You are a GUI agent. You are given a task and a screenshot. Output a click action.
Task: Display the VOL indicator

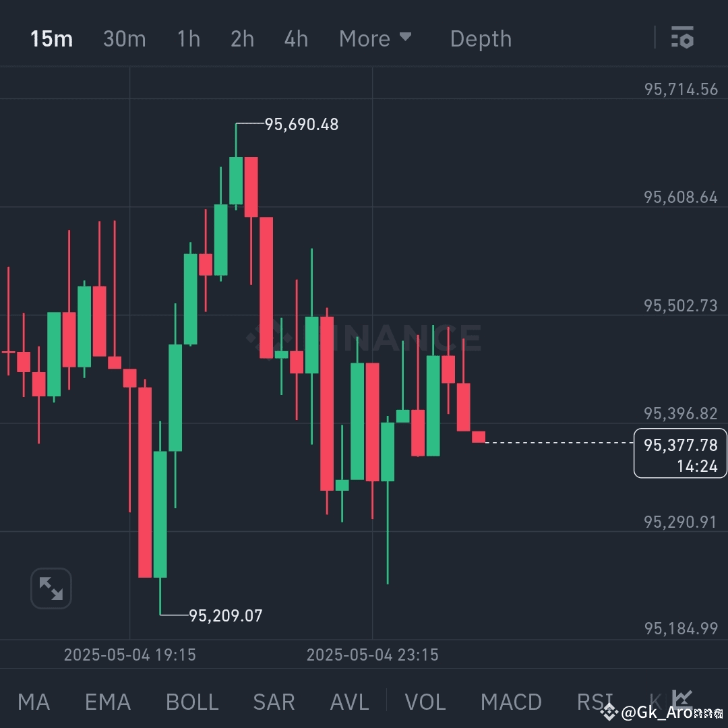[x=425, y=702]
